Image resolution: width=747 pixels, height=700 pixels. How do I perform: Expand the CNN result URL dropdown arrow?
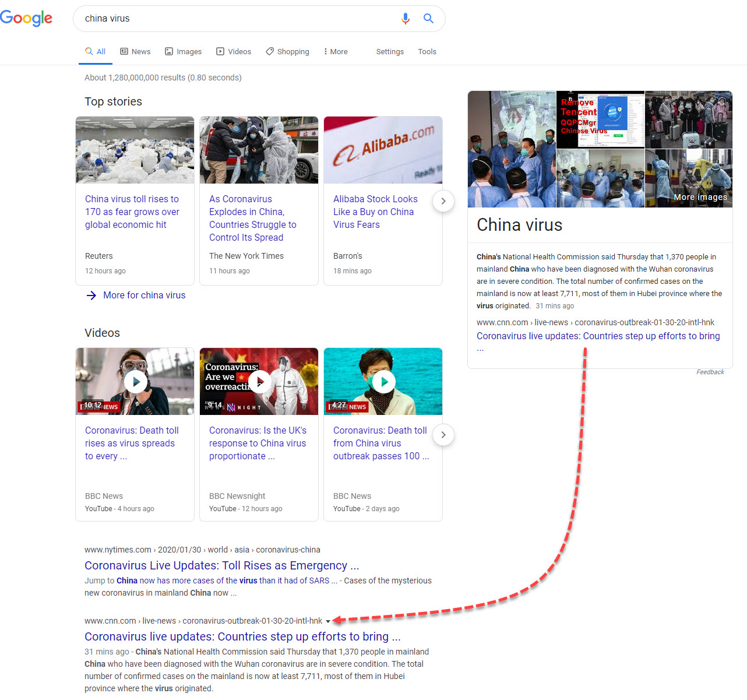(x=328, y=621)
